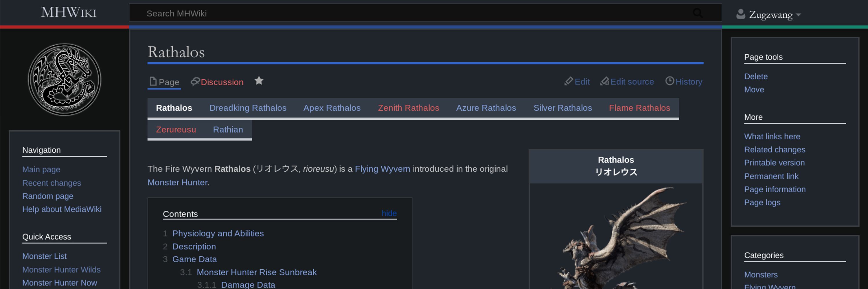Focus the Search MHWiki input field
Viewport: 868px width, 289px height.
425,13
